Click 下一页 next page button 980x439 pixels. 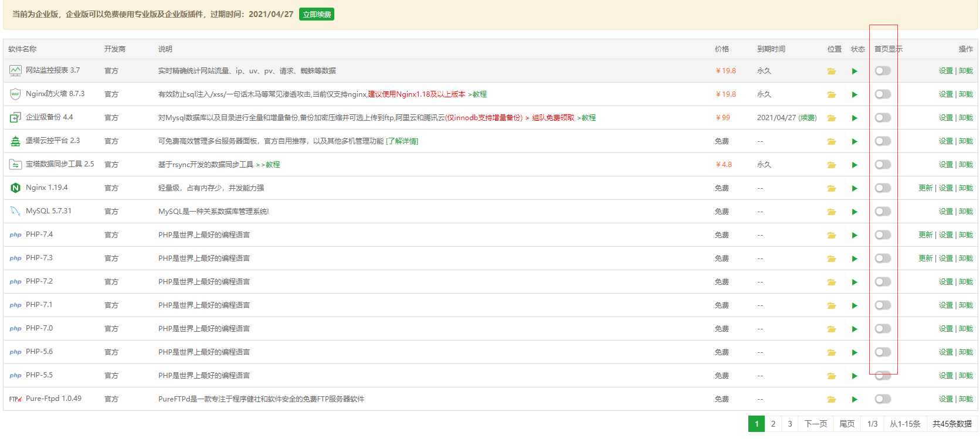pos(815,424)
